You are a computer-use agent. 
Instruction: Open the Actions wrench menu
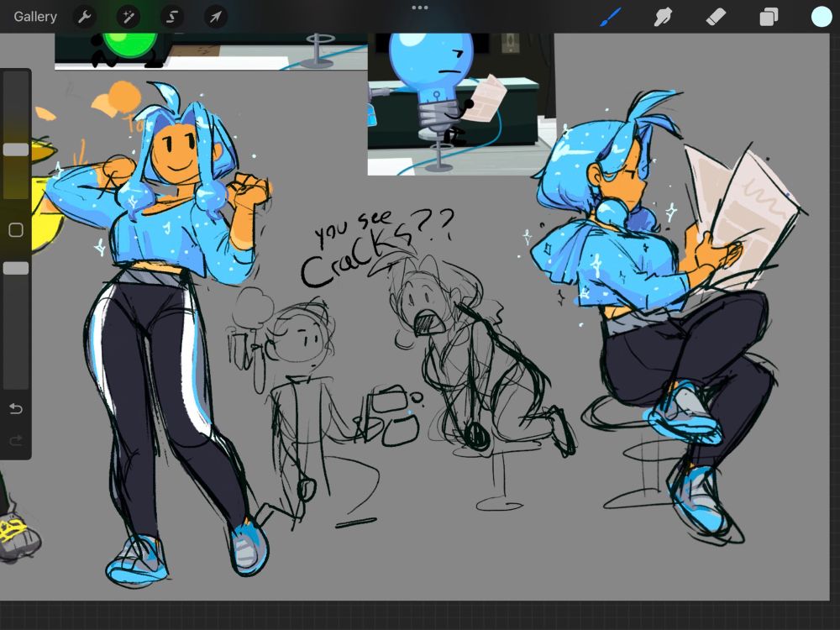coord(84,17)
